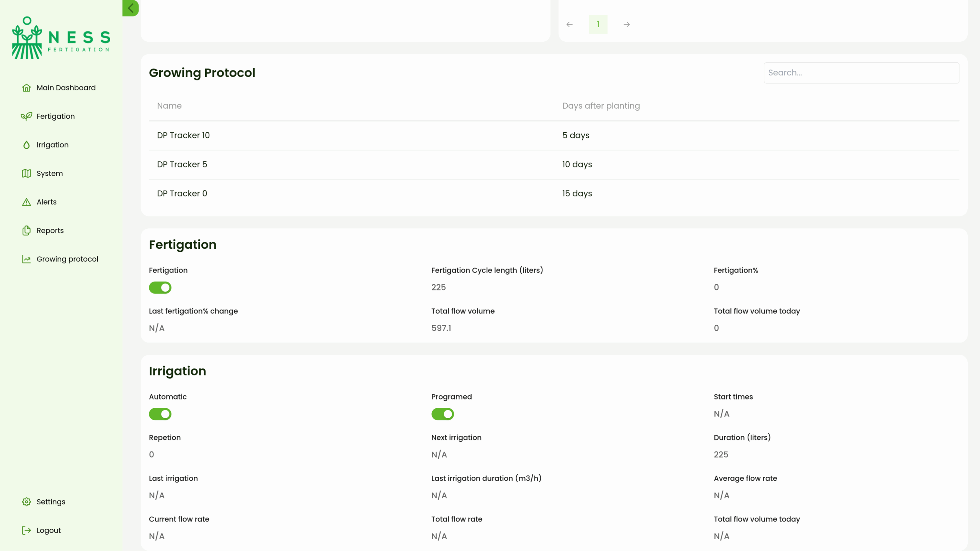The height and width of the screenshot is (551, 980).
Task: Toggle the Programed irrigation switch
Action: (x=443, y=414)
